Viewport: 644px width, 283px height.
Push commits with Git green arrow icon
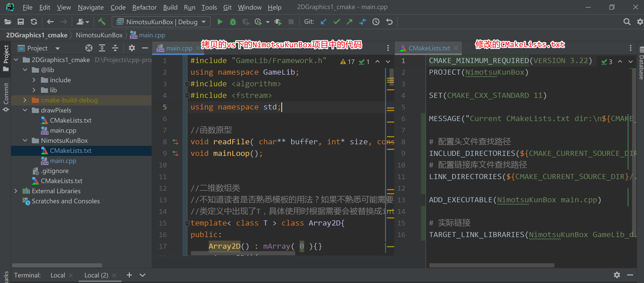pos(350,22)
